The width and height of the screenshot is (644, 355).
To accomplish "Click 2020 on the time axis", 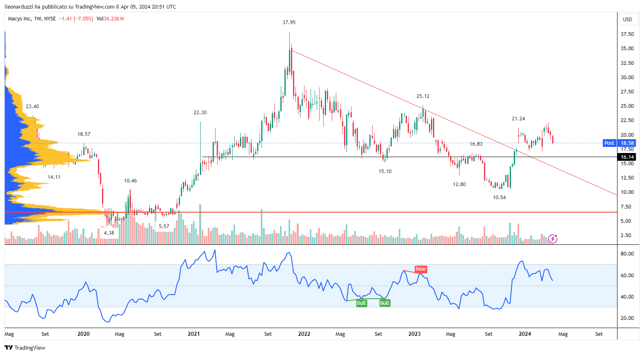I will point(83,334).
